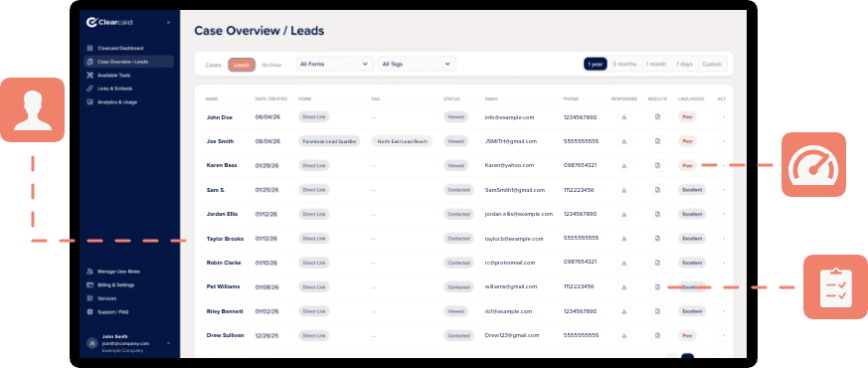The height and width of the screenshot is (368, 868).
Task: Click Viewed status for John Doe
Action: coord(455,116)
